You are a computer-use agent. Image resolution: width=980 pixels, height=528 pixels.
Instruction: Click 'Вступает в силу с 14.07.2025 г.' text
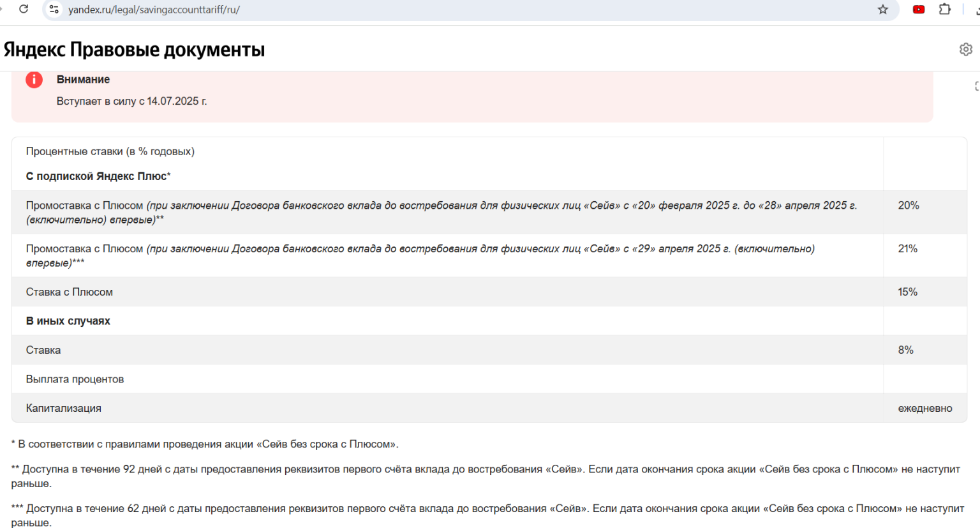tap(131, 101)
